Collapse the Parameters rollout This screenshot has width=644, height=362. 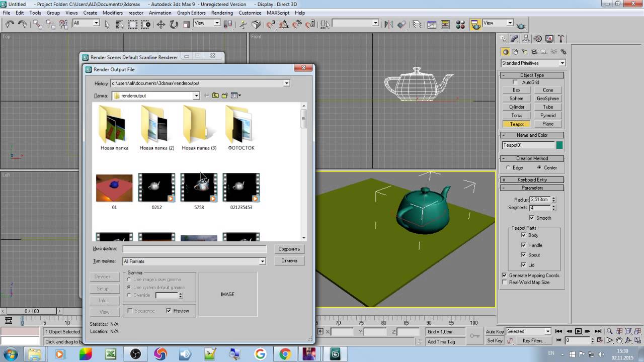click(532, 188)
